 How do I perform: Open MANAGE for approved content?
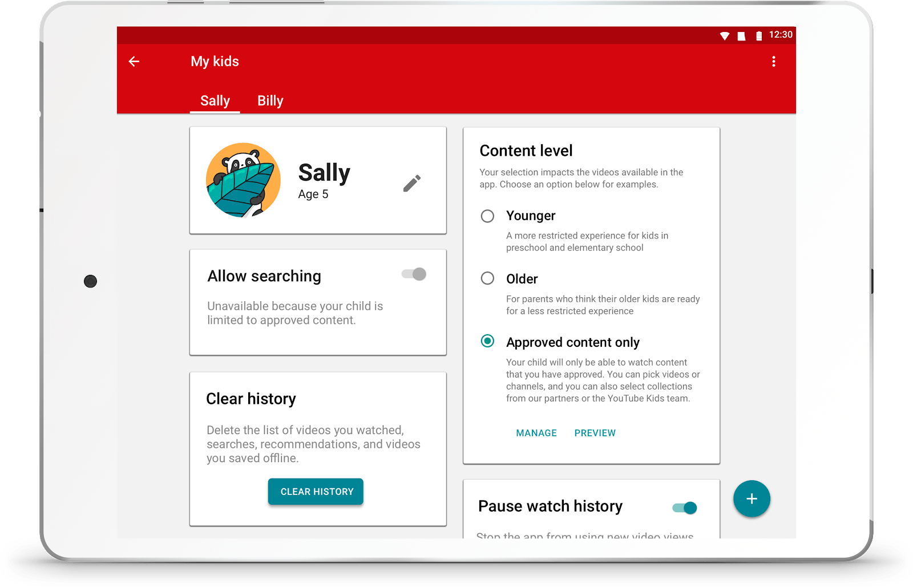pyautogui.click(x=536, y=433)
